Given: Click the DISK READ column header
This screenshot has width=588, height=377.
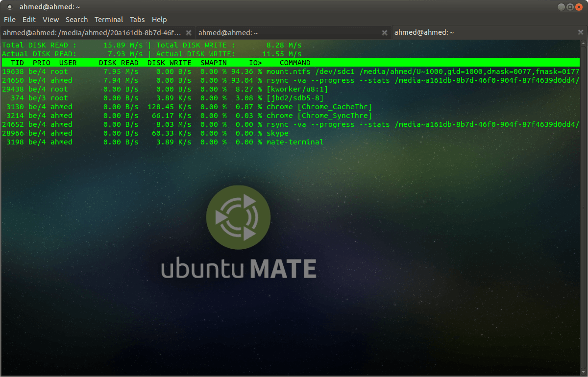Looking at the screenshot, I should pos(119,63).
